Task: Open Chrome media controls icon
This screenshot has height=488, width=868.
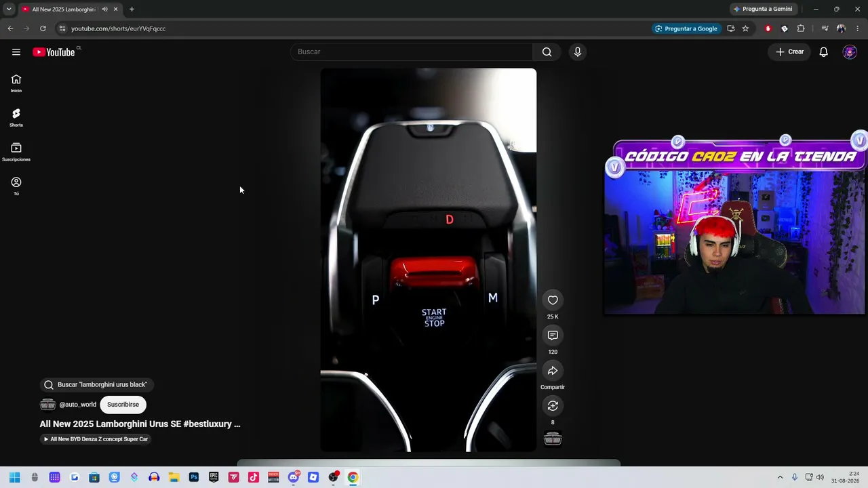Action: coord(825,28)
